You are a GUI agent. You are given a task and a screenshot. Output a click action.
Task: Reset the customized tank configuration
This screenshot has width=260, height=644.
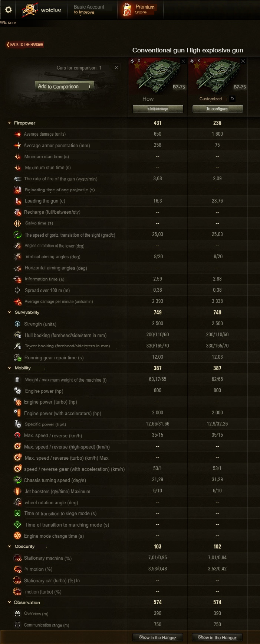(232, 98)
